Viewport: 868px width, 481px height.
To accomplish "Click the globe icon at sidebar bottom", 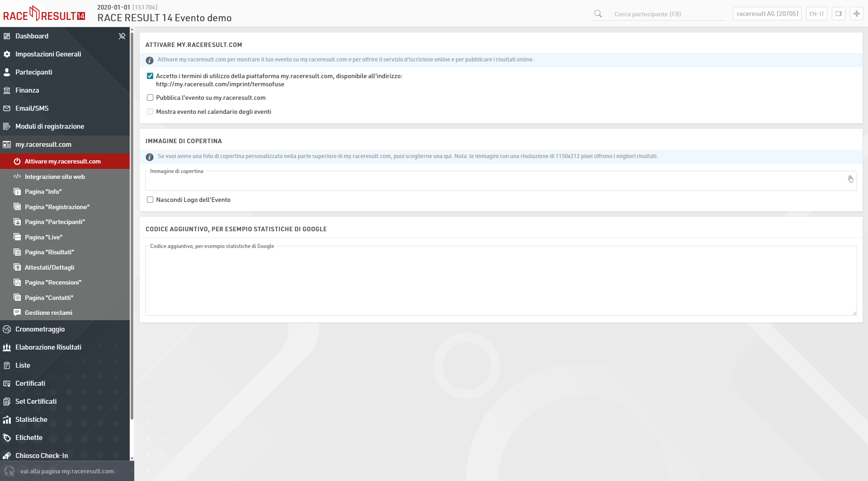I will click(x=9, y=471).
